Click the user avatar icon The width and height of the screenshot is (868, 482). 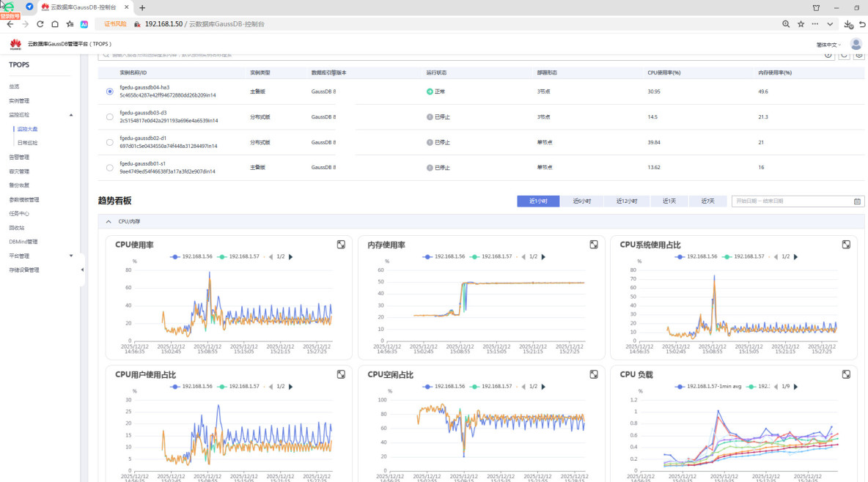[856, 44]
